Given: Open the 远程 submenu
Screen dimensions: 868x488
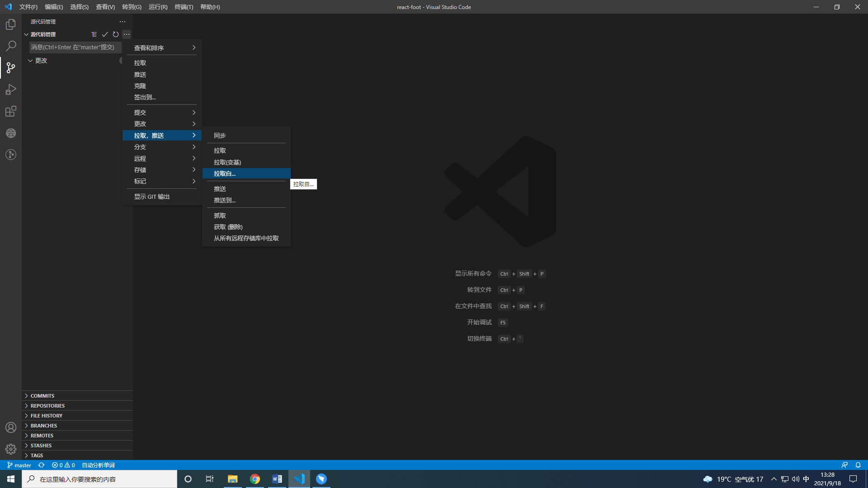Looking at the screenshot, I should (162, 159).
